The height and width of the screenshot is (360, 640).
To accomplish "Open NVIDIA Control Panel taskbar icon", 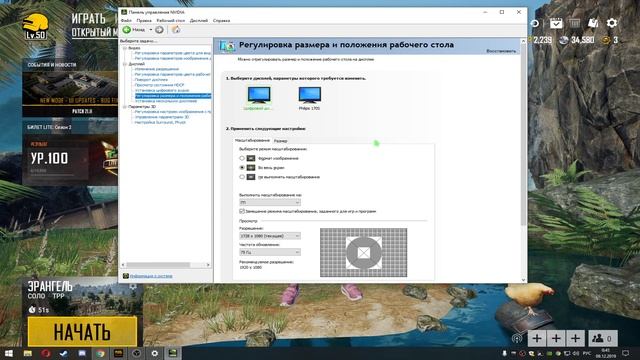I will click(173, 353).
